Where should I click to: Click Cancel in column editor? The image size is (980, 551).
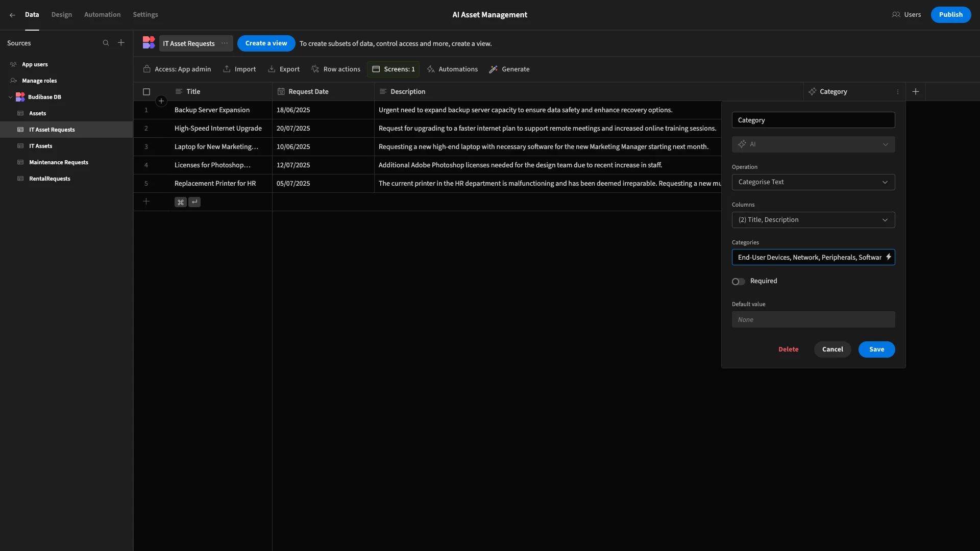[x=832, y=349]
